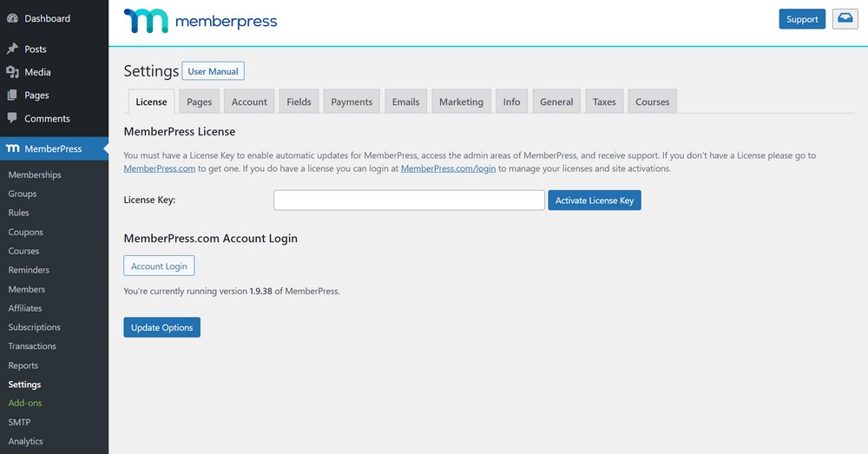The width and height of the screenshot is (868, 454).
Task: Open the Emails tab
Action: (405, 102)
